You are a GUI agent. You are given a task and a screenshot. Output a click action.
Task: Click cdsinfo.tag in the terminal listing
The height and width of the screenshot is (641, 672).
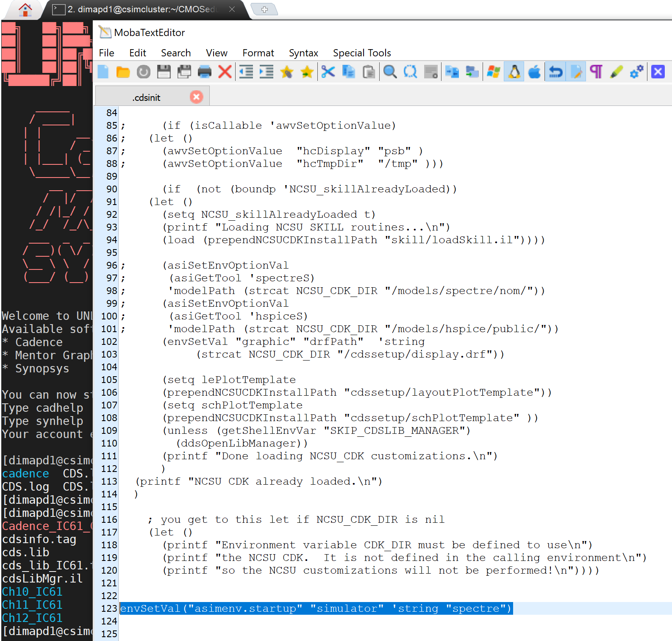(39, 539)
